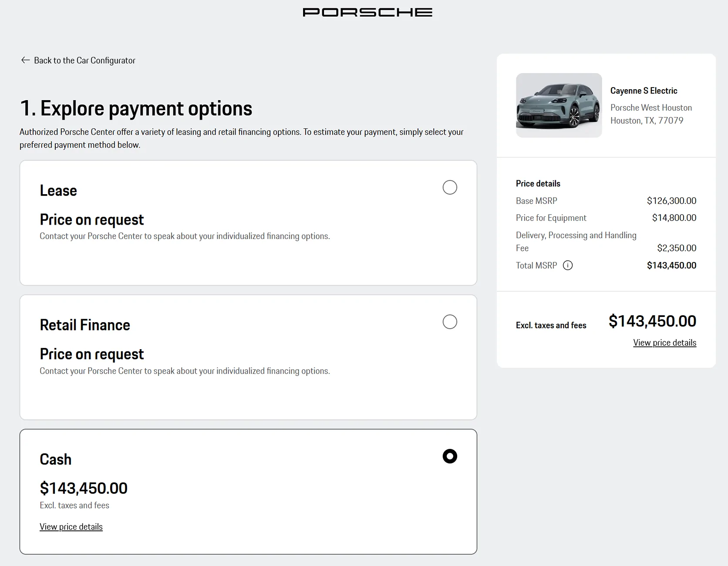Click the back arrow icon

click(25, 60)
